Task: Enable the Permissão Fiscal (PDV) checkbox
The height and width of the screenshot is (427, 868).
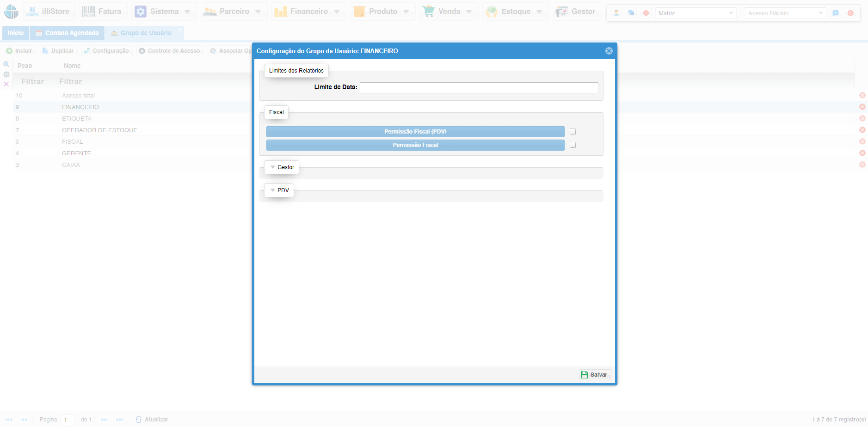Action: point(573,132)
